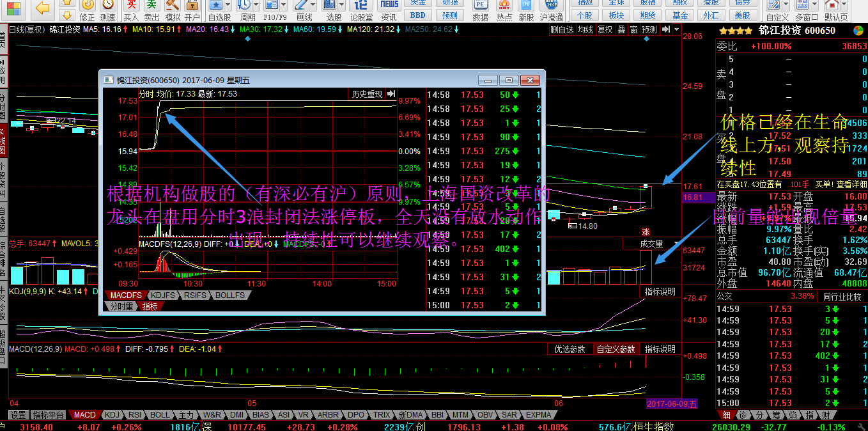Click the 美股 US stocks button
The image size is (868, 431).
[743, 15]
